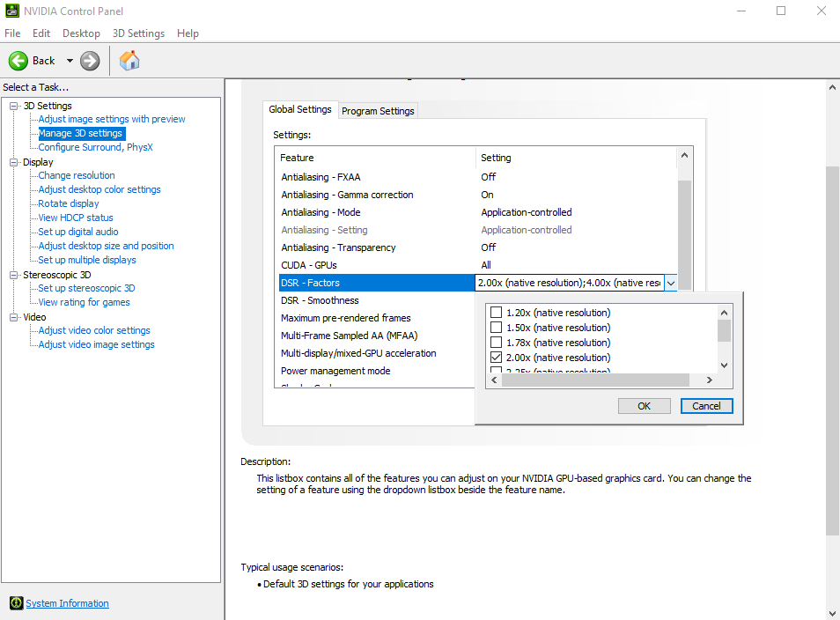Click DSR popup list scroll down arrow
The height and width of the screenshot is (620, 840).
pos(725,365)
